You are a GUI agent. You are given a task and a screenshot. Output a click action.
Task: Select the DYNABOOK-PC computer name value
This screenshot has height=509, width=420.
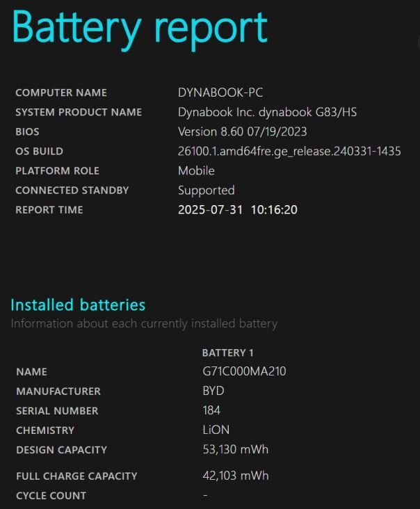point(220,92)
